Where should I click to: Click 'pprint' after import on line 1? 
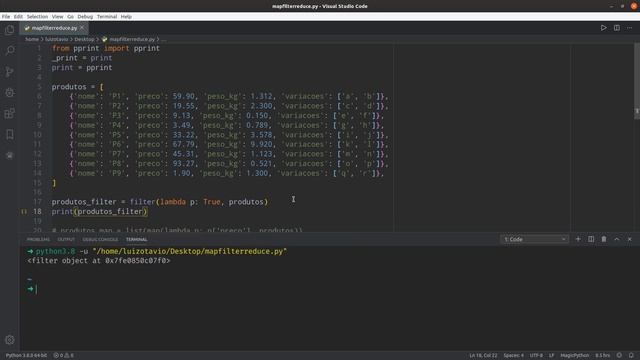coord(147,48)
